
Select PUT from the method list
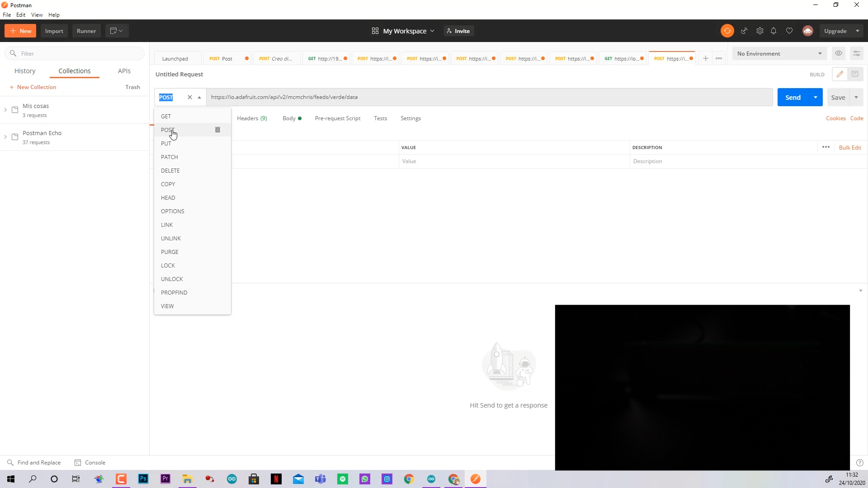[192, 143]
